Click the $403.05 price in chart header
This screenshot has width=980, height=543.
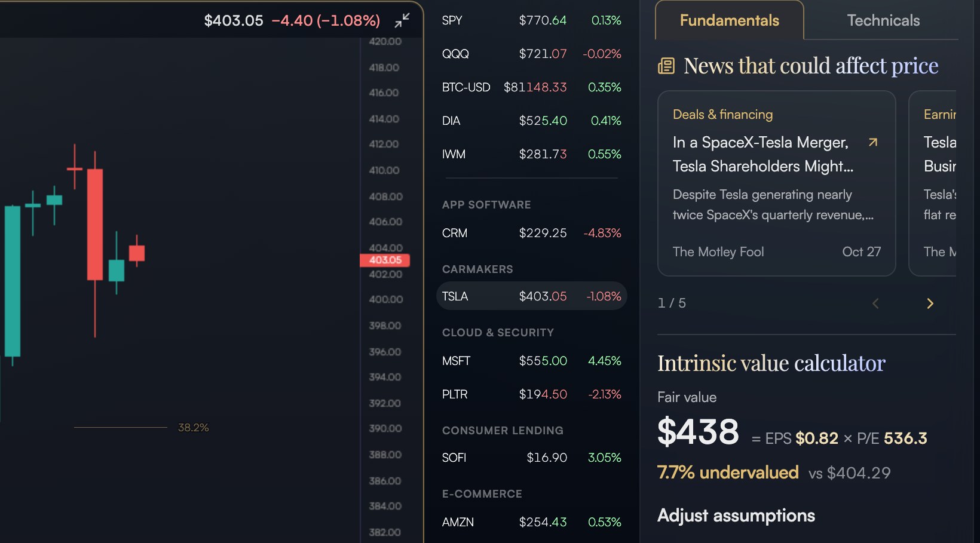[234, 21]
